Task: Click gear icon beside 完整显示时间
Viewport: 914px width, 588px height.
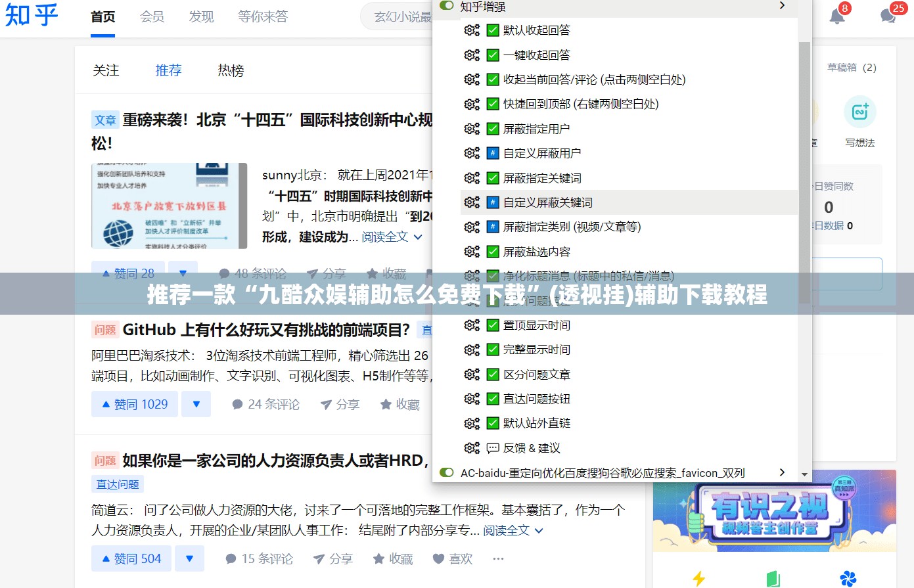Action: 472,350
